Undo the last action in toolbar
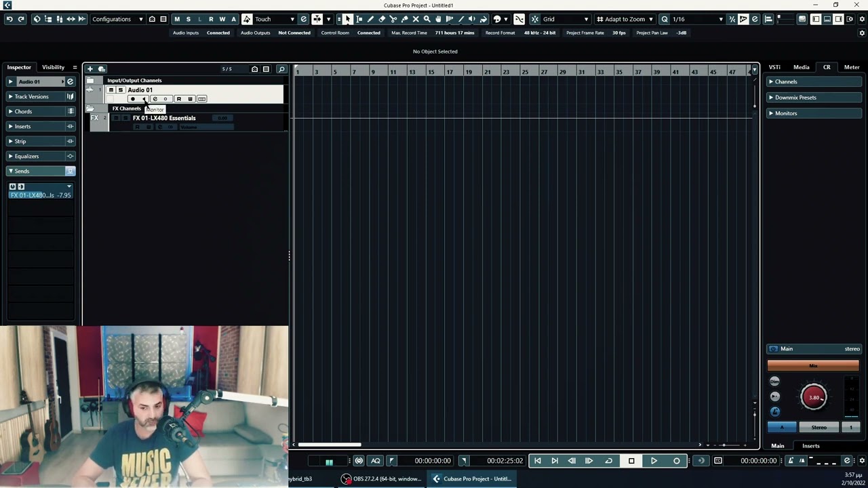 (x=9, y=19)
